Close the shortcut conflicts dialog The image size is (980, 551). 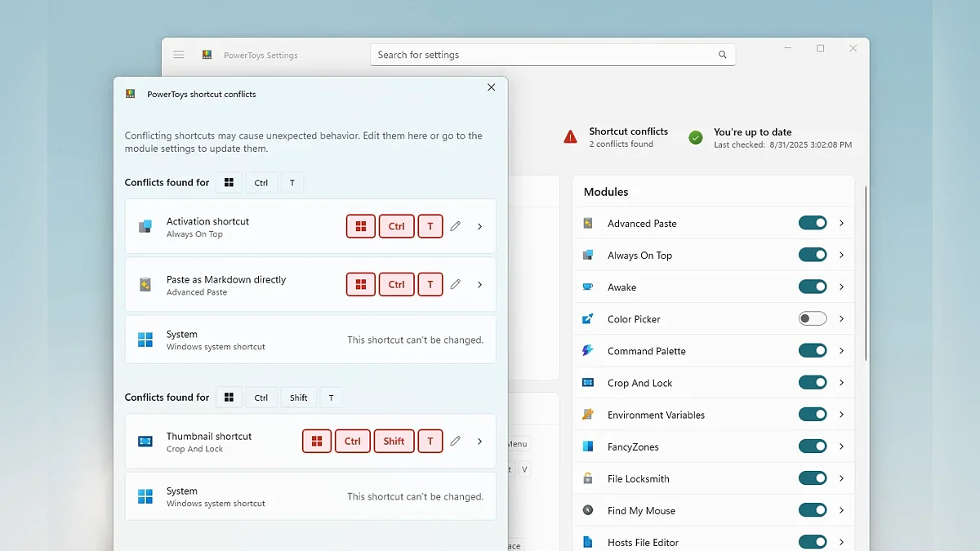[491, 87]
